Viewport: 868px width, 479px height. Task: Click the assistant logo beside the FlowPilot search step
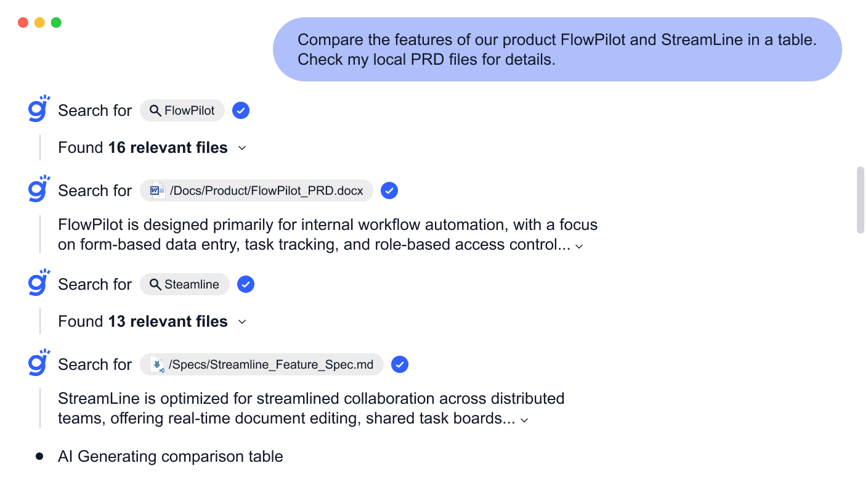pos(38,108)
